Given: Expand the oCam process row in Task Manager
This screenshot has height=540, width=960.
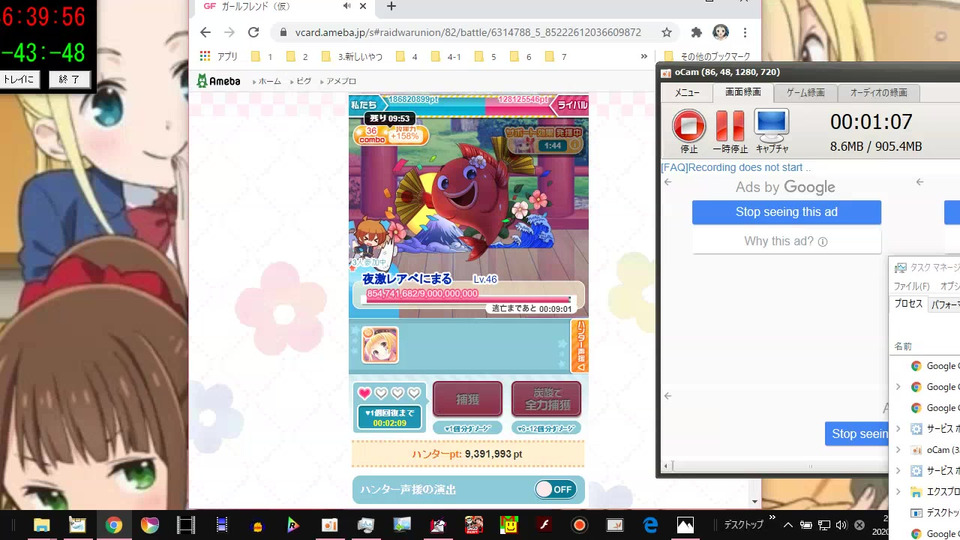Looking at the screenshot, I should [x=898, y=450].
